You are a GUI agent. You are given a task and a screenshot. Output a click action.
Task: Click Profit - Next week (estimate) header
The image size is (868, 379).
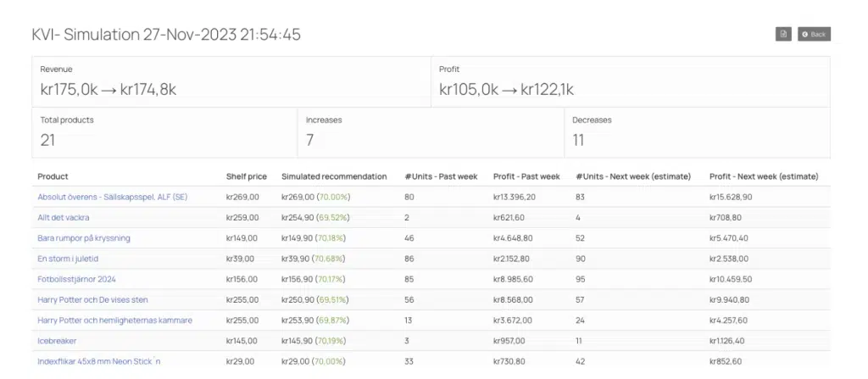point(764,176)
